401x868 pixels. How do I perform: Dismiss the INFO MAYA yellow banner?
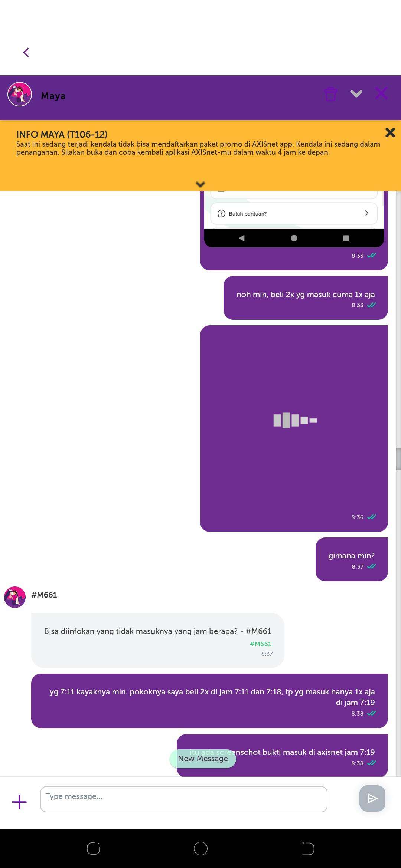tap(390, 132)
